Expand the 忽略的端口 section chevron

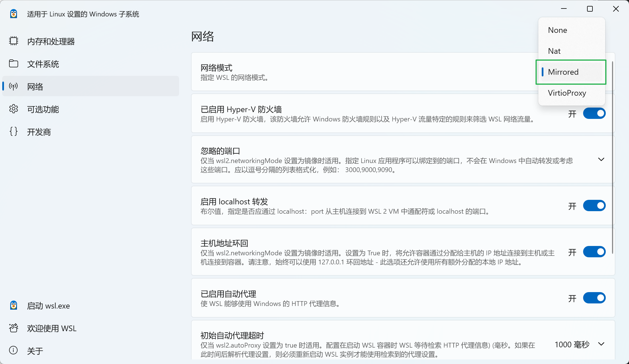601,160
